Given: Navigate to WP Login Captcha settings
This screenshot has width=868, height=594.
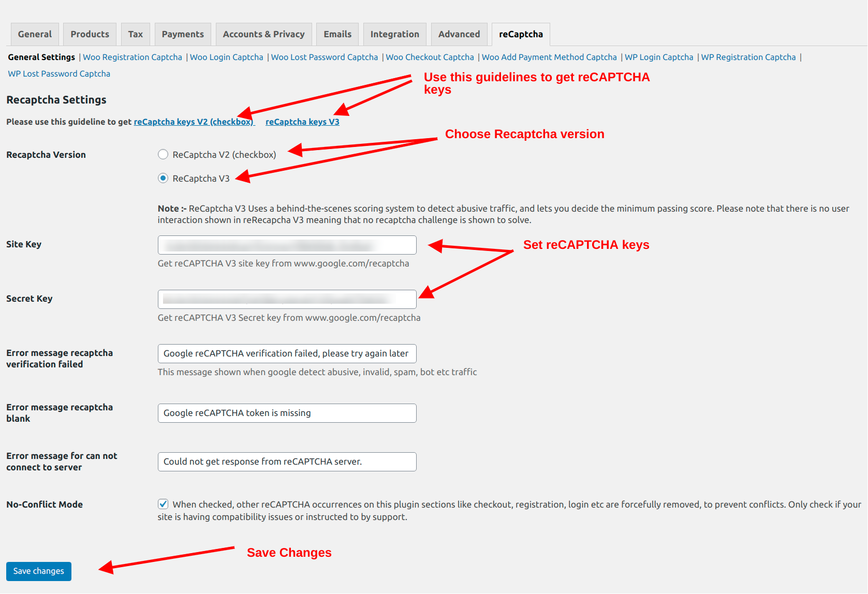Looking at the screenshot, I should click(x=658, y=57).
